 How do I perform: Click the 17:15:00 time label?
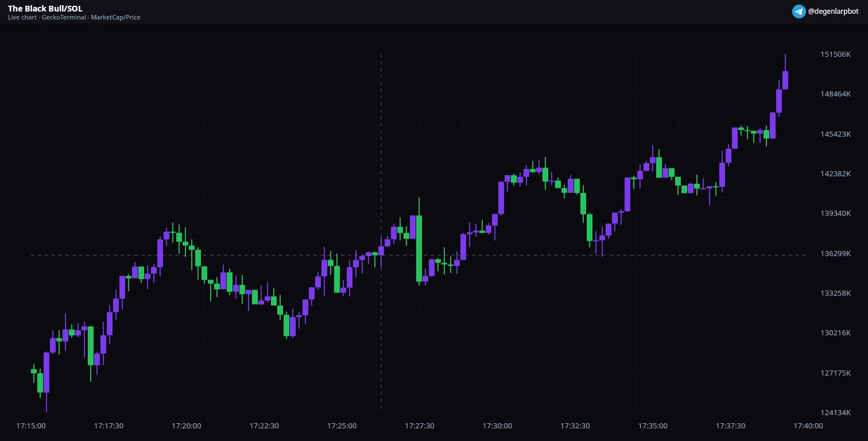(31, 426)
